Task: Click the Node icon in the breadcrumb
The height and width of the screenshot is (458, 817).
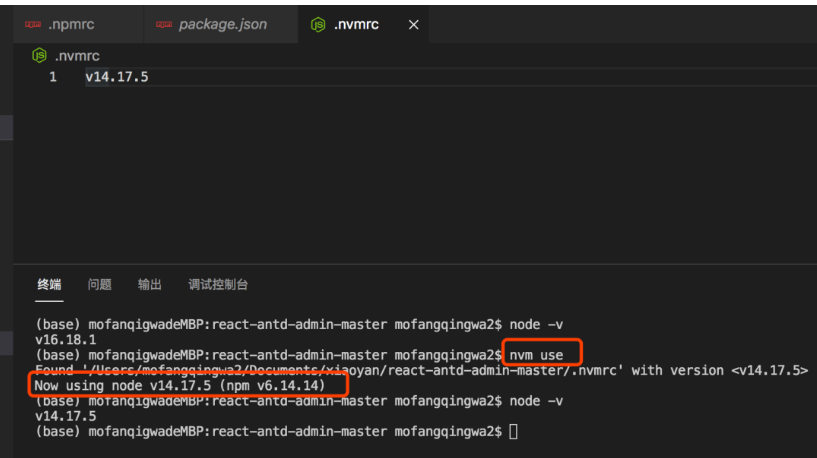Action: tap(39, 55)
